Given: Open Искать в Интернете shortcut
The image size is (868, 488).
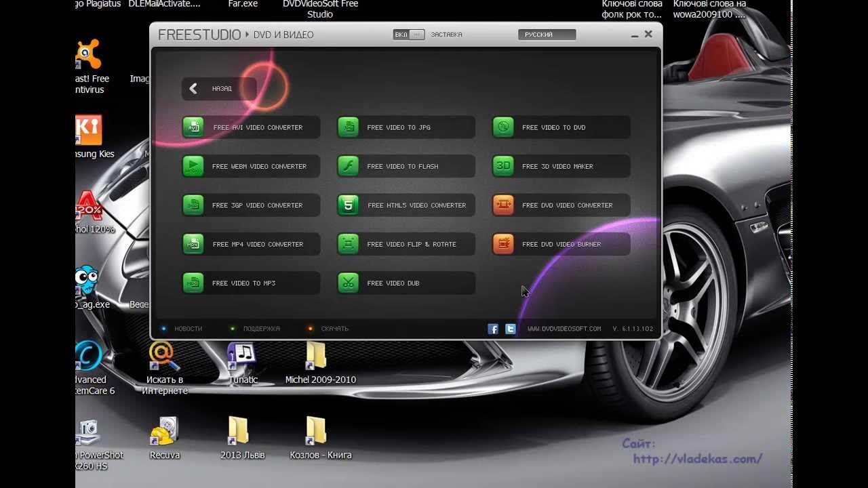Looking at the screenshot, I should [164, 369].
